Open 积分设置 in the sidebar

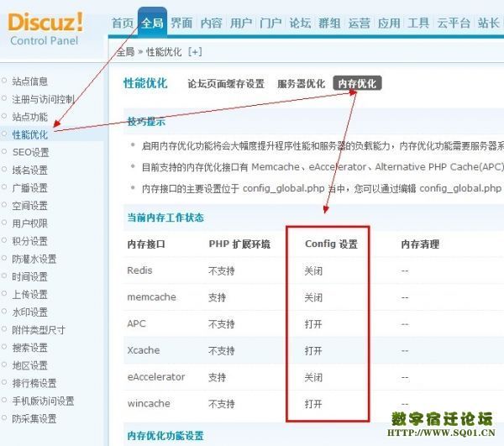point(30,241)
